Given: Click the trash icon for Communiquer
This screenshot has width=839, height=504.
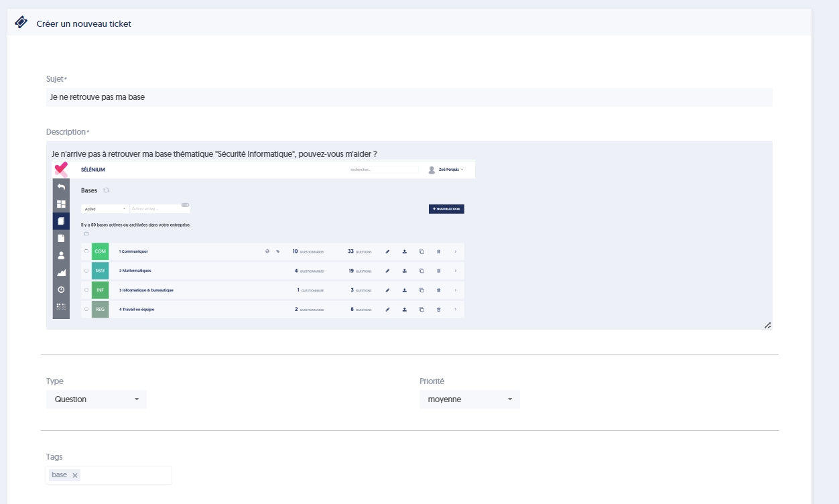Looking at the screenshot, I should click(439, 251).
